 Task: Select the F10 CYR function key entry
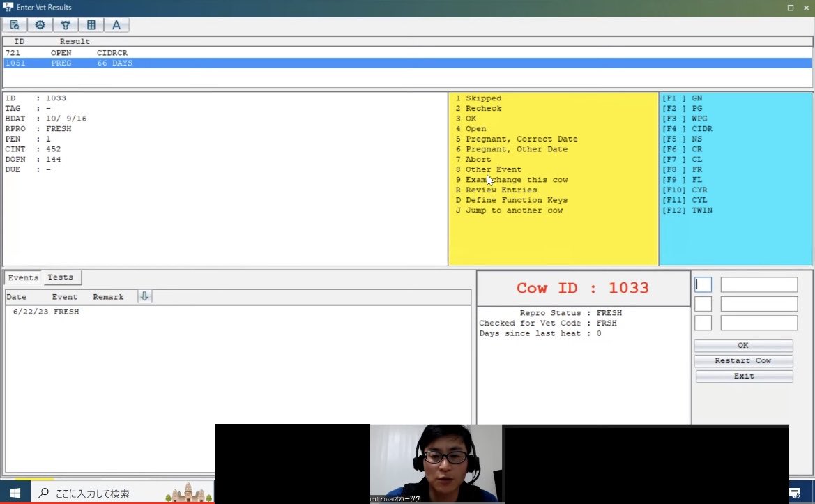(685, 190)
